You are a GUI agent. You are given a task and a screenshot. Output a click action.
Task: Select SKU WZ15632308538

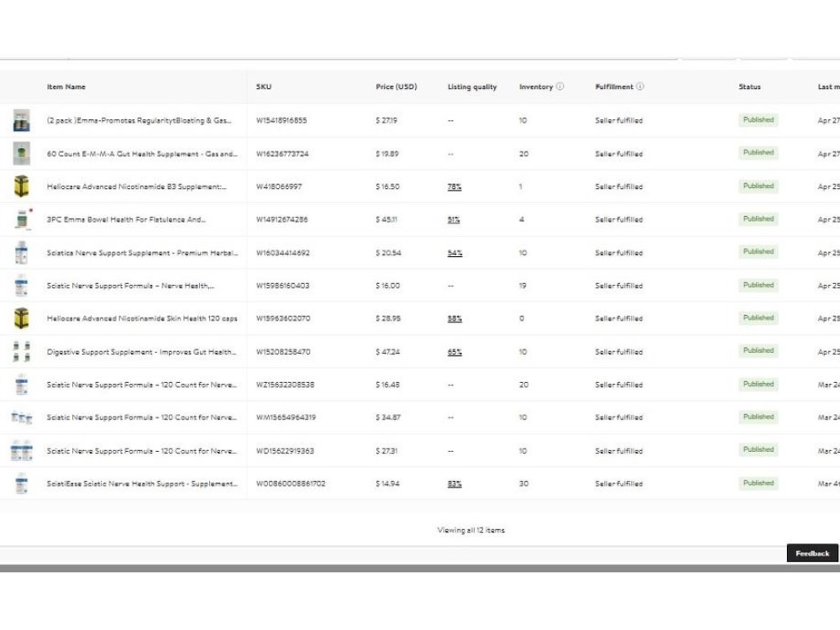[x=285, y=385]
